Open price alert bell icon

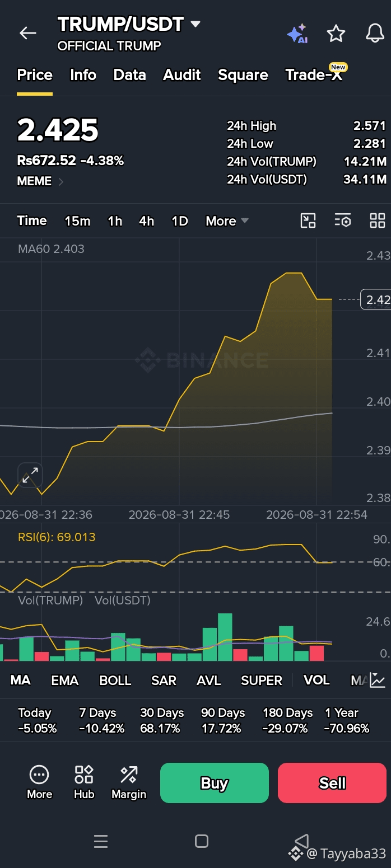tap(375, 34)
